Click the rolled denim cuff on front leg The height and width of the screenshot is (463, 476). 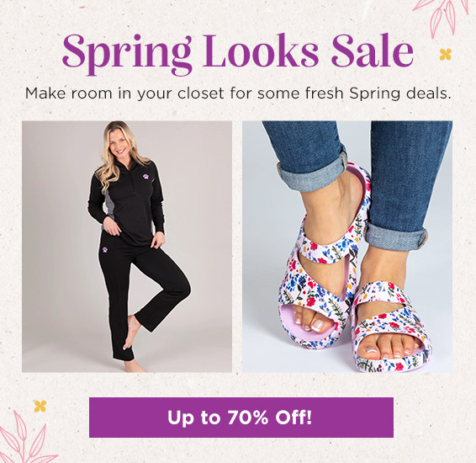click(396, 238)
